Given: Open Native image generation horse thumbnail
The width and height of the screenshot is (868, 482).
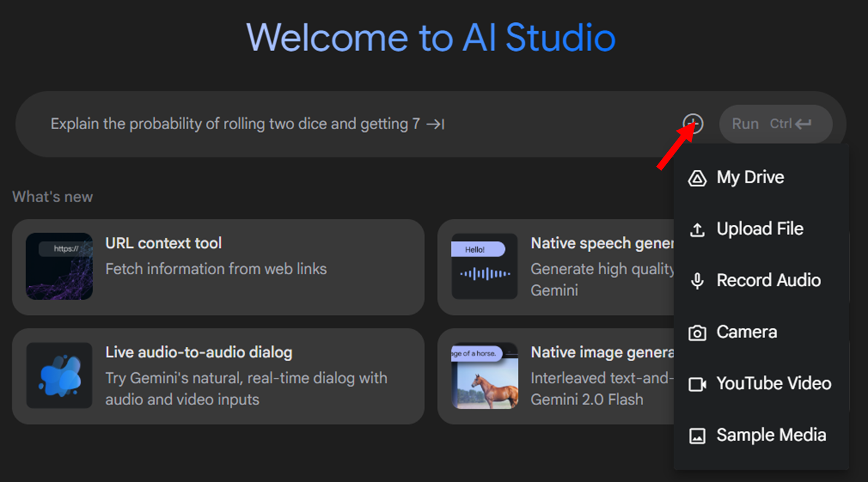Looking at the screenshot, I should click(485, 375).
